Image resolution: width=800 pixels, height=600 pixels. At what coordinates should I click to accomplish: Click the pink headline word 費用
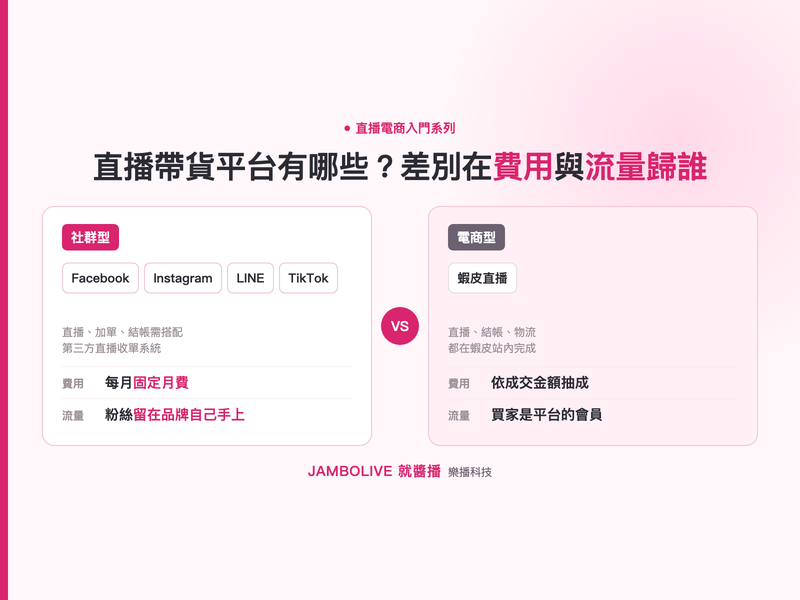522,167
